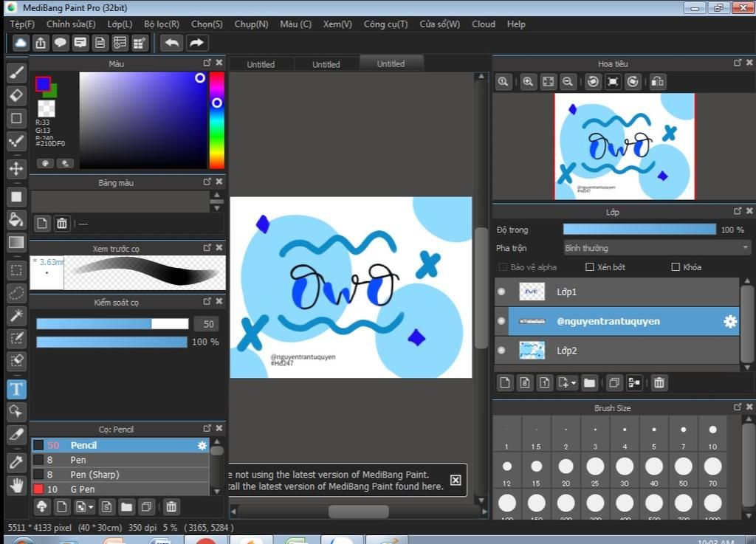Click the Redo arrow in toolbar
Screen dimensions: 756x544
tap(196, 43)
